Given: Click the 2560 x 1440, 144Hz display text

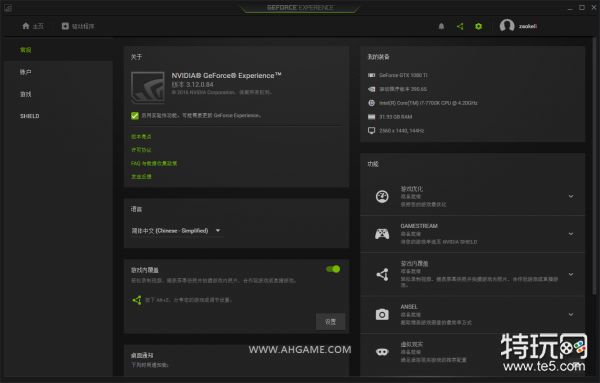Looking at the screenshot, I should [401, 130].
